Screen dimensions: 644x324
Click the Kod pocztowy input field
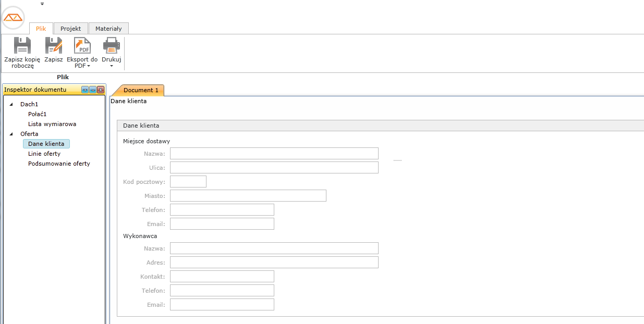click(x=188, y=182)
